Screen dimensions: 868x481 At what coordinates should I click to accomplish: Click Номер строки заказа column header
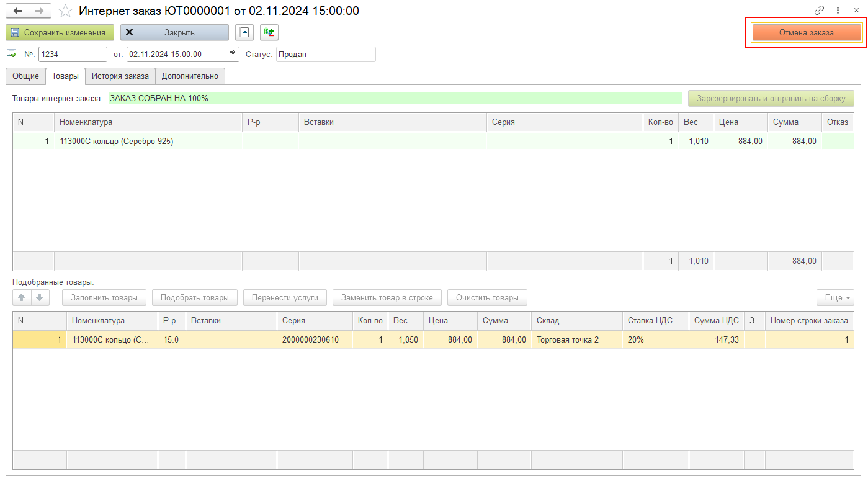pos(809,321)
